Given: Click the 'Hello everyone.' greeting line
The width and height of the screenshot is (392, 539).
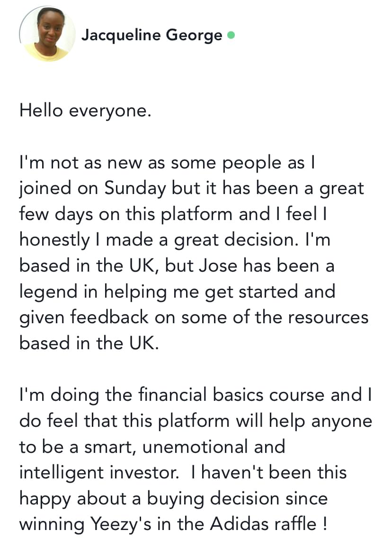Looking at the screenshot, I should pyautogui.click(x=85, y=111).
